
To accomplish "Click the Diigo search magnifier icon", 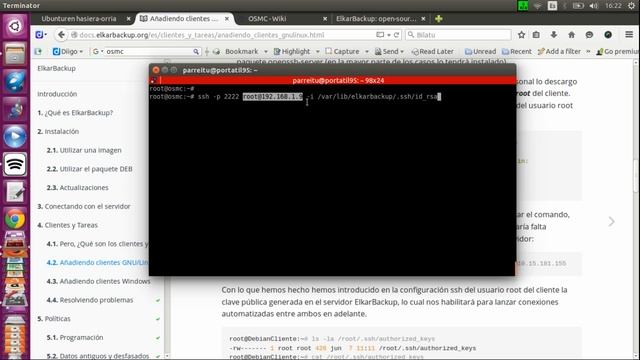I will tap(196, 51).
